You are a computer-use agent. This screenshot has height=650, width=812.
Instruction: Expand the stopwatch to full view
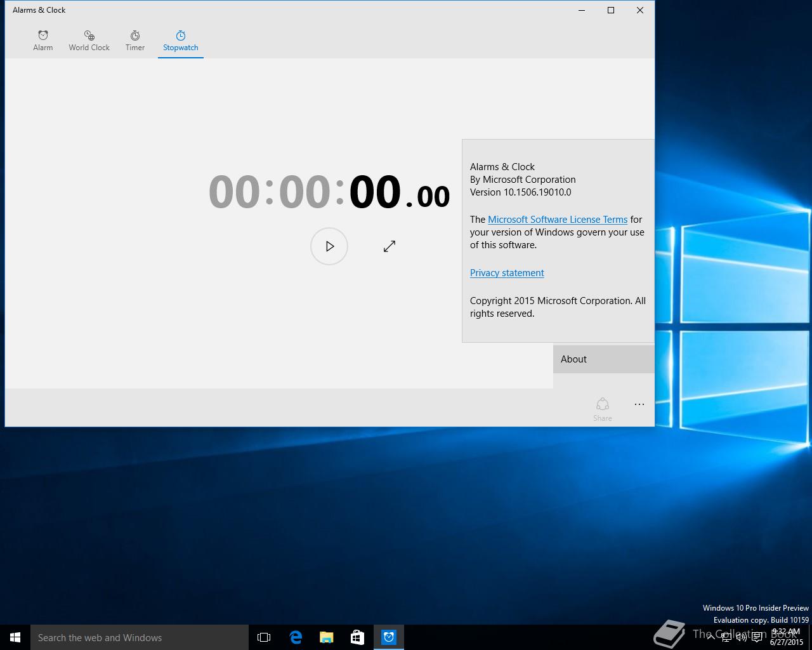(x=390, y=246)
